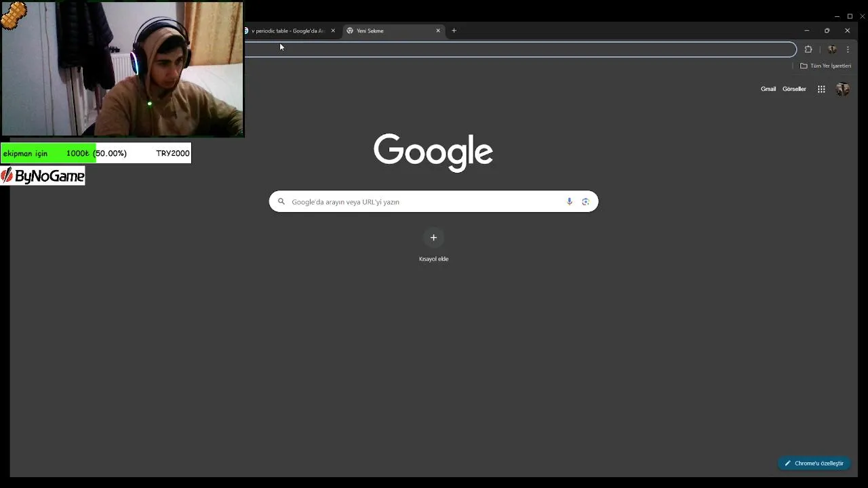
Task: Switch to the Yeni Sekme tab
Action: 393,30
